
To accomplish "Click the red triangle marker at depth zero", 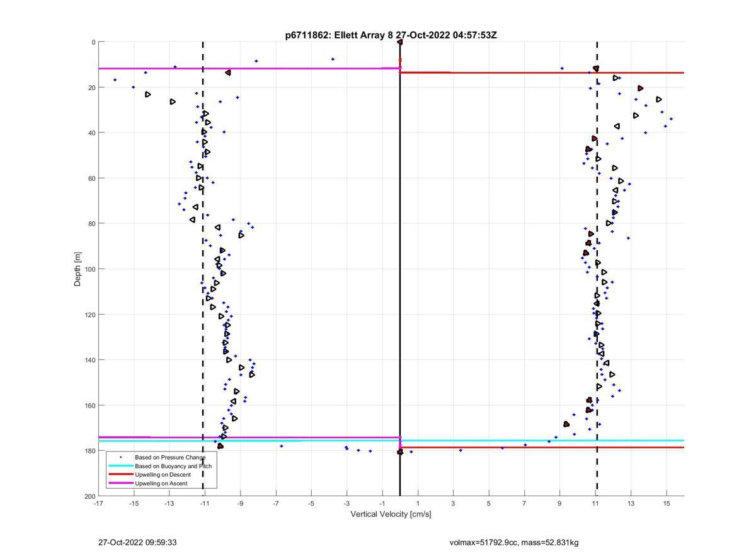I will 400,42.
